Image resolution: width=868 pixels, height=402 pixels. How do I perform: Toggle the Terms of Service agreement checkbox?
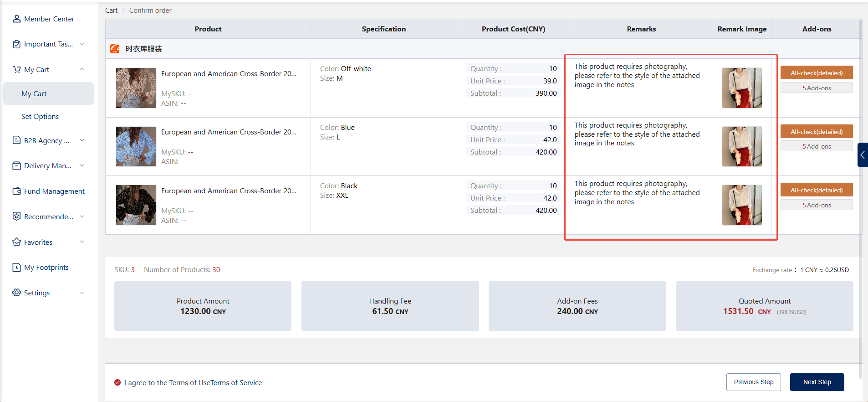pyautogui.click(x=117, y=382)
